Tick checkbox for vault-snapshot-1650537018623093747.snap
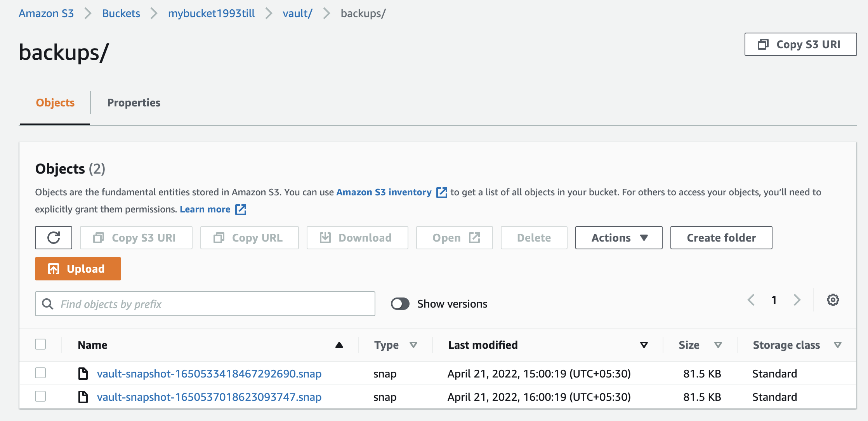868x421 pixels. tap(40, 397)
